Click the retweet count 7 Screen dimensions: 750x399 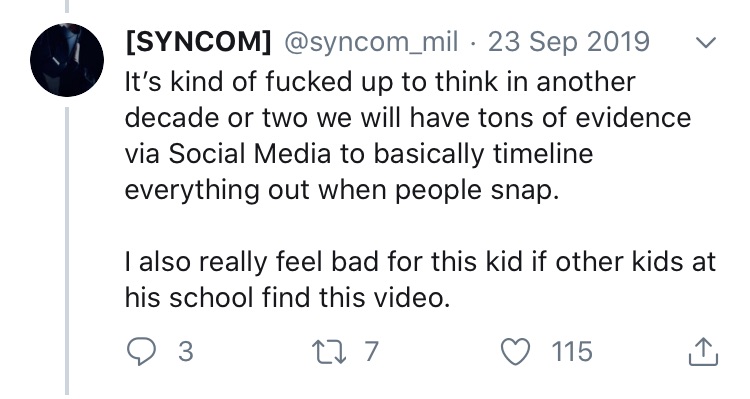[372, 352]
